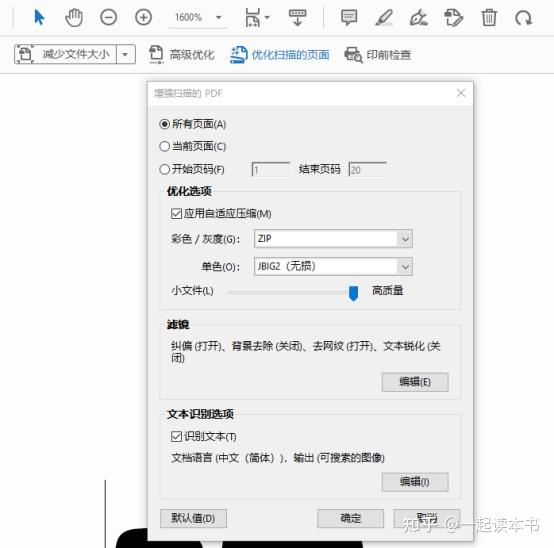Click the zoom in plus icon

[x=143, y=17]
